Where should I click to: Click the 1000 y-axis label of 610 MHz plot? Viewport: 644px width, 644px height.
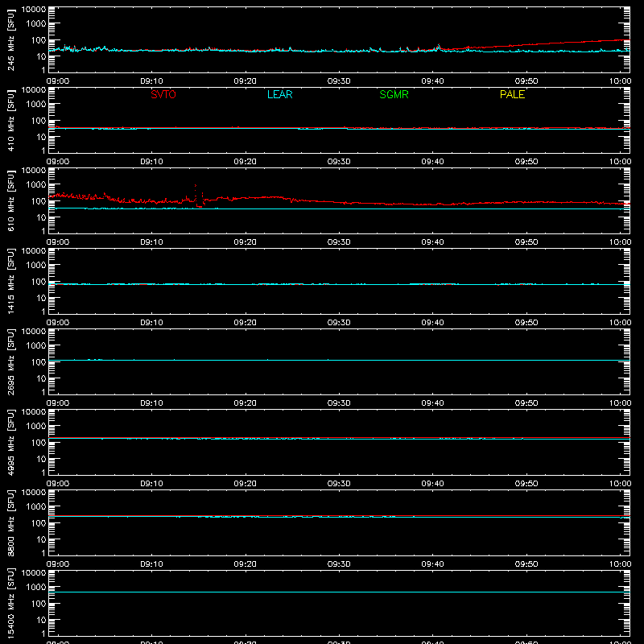[36, 185]
